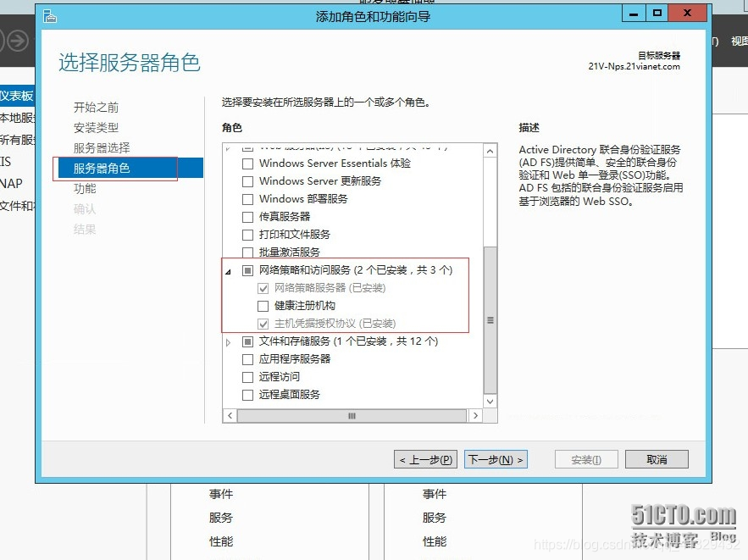Collapse the 网络策略和访问服务 node
The width and height of the screenshot is (748, 560).
click(x=229, y=271)
